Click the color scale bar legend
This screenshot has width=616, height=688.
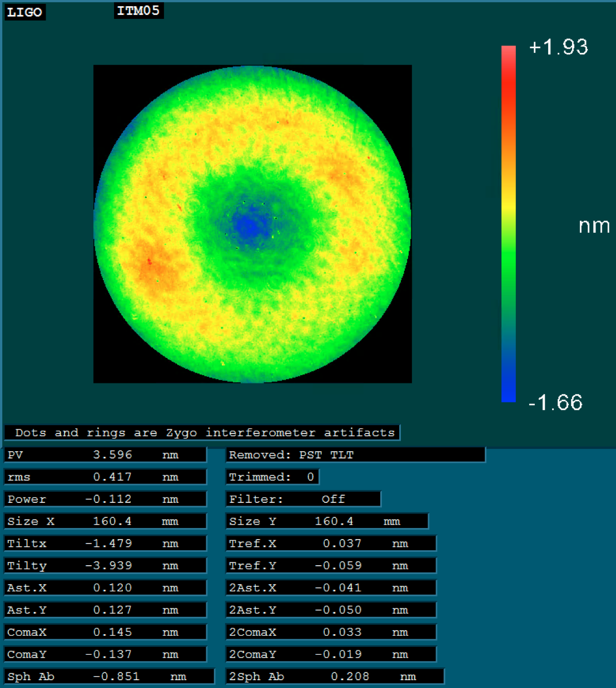coord(508,223)
